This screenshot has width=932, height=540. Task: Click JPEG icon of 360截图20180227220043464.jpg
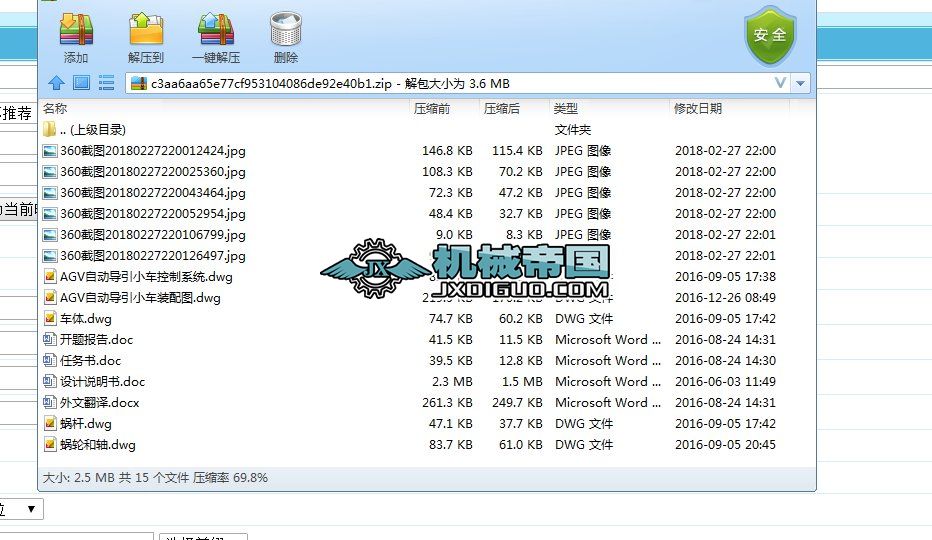point(50,193)
